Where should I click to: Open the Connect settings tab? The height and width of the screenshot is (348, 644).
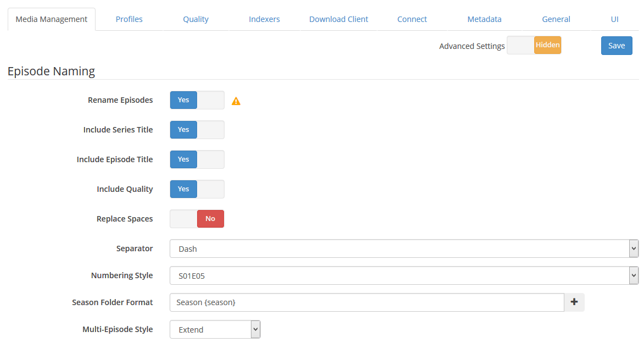(412, 19)
